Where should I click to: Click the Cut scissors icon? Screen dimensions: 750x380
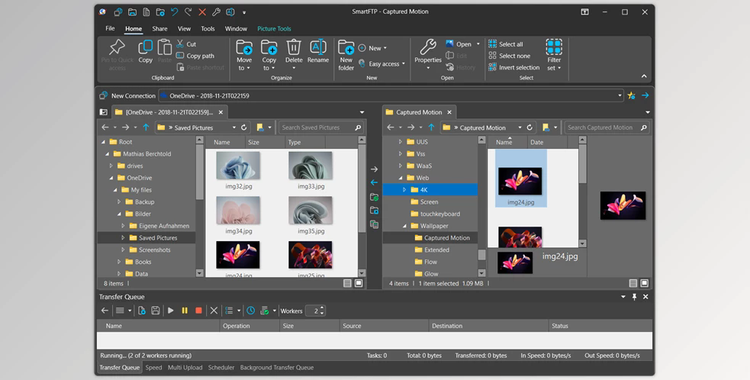(180, 44)
